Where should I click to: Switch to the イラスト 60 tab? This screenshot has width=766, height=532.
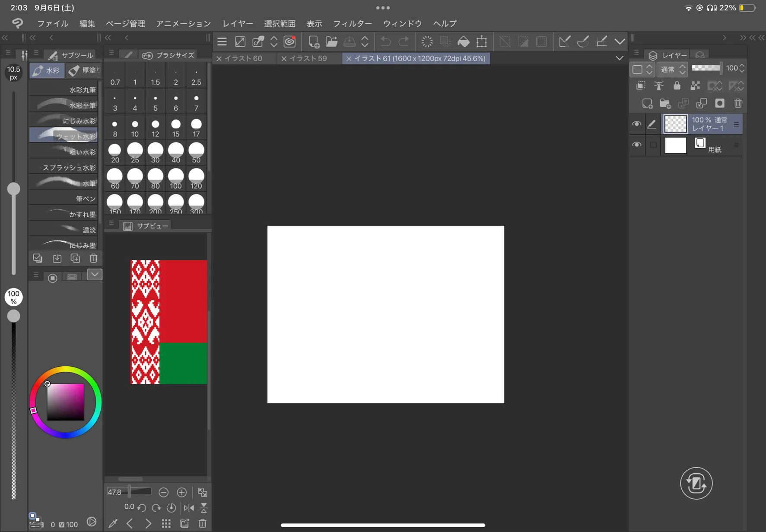[x=243, y=58]
